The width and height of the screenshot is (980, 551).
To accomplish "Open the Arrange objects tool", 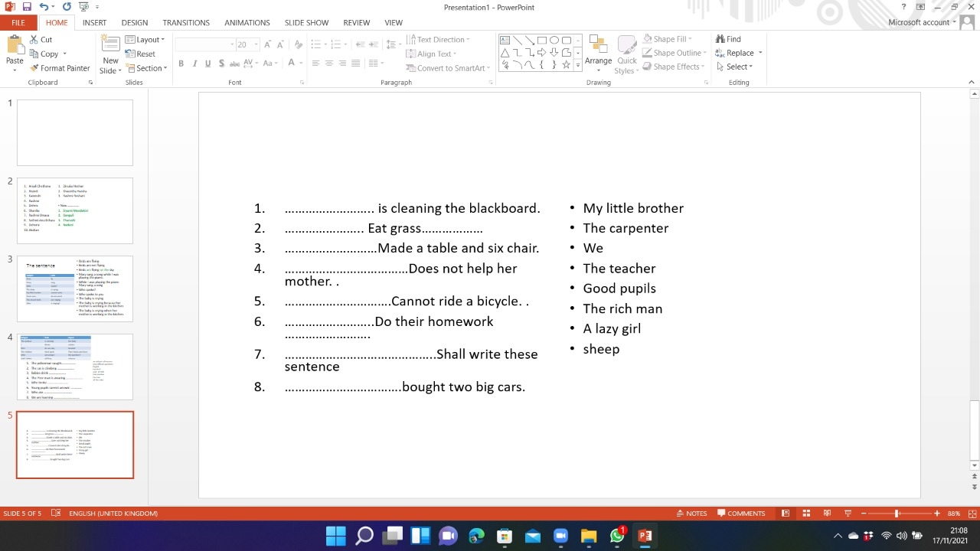I will click(x=598, y=53).
